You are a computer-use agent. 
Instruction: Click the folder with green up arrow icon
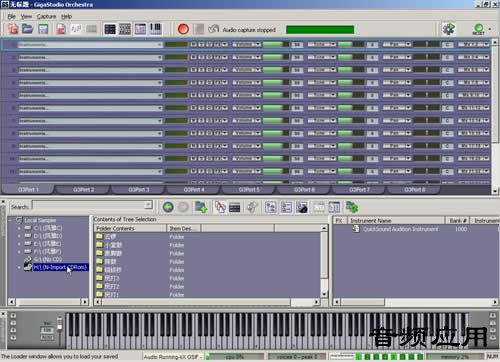pos(201,207)
